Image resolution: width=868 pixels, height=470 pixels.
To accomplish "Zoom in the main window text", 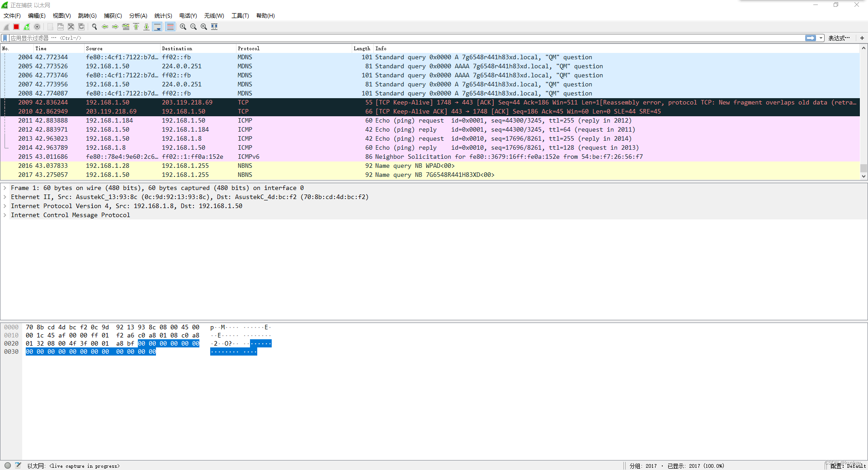I will click(x=183, y=27).
